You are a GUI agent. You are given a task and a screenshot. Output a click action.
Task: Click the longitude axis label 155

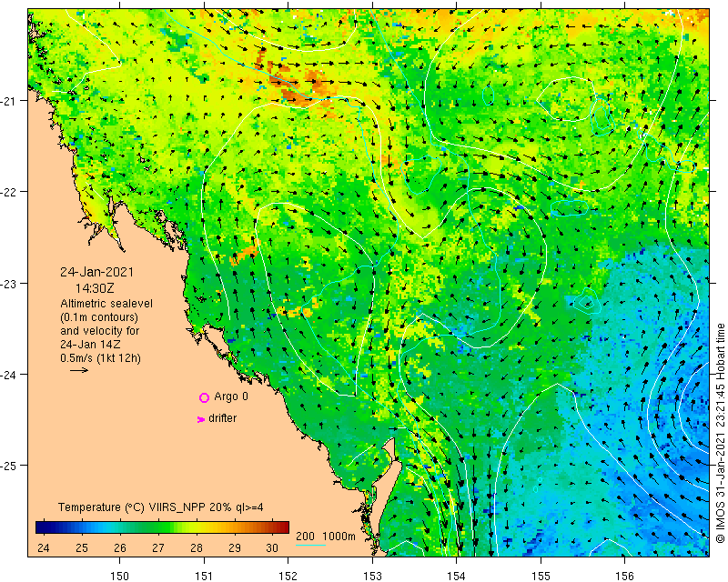point(541,576)
